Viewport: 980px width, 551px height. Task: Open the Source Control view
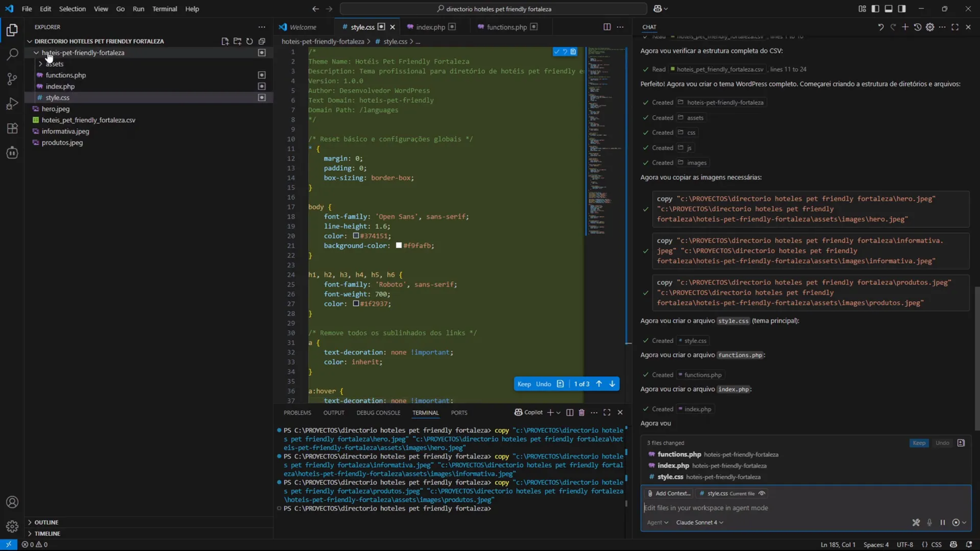(12, 79)
